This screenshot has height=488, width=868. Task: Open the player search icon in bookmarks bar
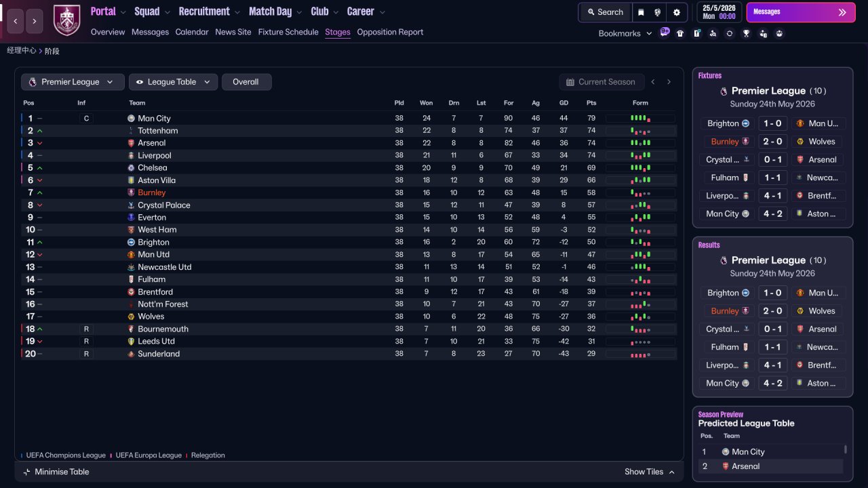coord(713,33)
